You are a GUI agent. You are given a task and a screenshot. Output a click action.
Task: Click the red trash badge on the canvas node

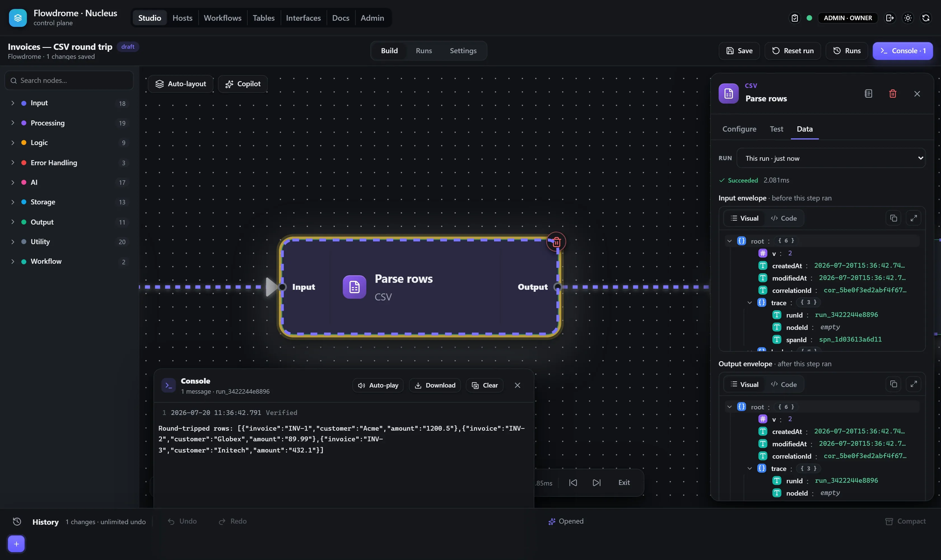click(556, 242)
